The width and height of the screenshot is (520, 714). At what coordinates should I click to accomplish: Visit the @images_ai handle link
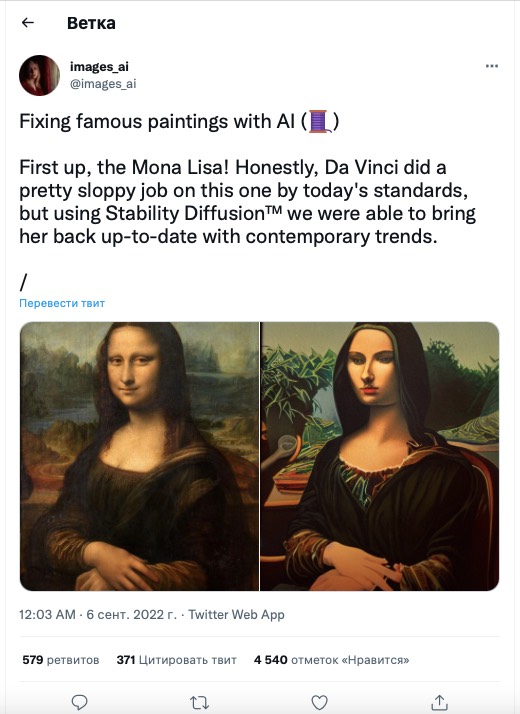pyautogui.click(x=102, y=84)
